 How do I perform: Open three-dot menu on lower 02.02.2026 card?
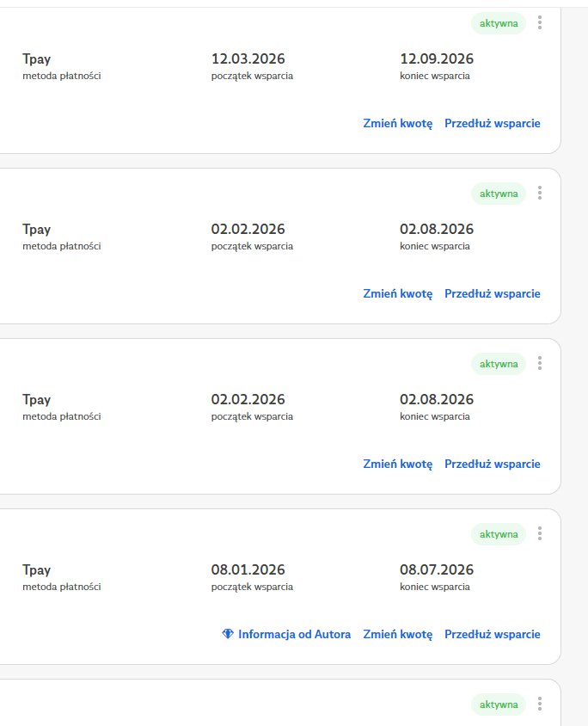click(540, 363)
